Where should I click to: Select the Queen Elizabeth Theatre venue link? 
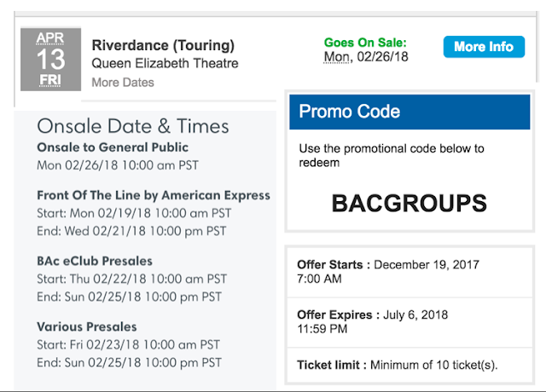click(x=165, y=64)
